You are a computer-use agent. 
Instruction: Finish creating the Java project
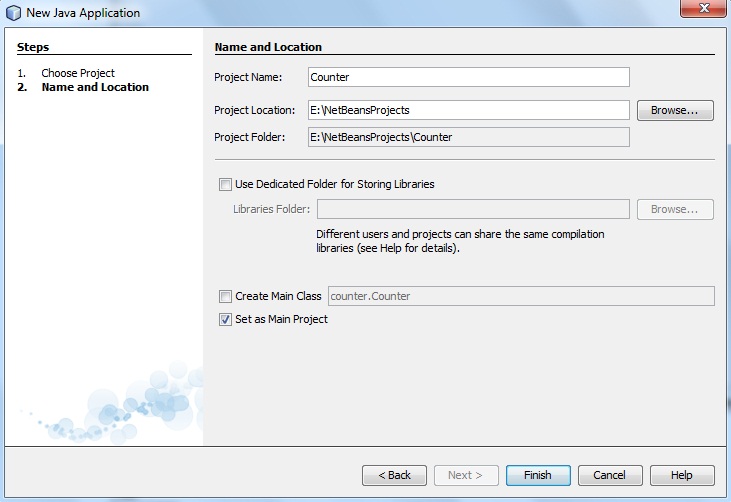[538, 475]
